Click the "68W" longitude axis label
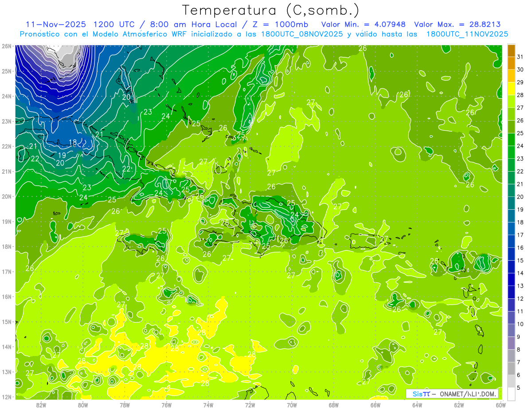The width and height of the screenshot is (532, 411). pyautogui.click(x=334, y=404)
